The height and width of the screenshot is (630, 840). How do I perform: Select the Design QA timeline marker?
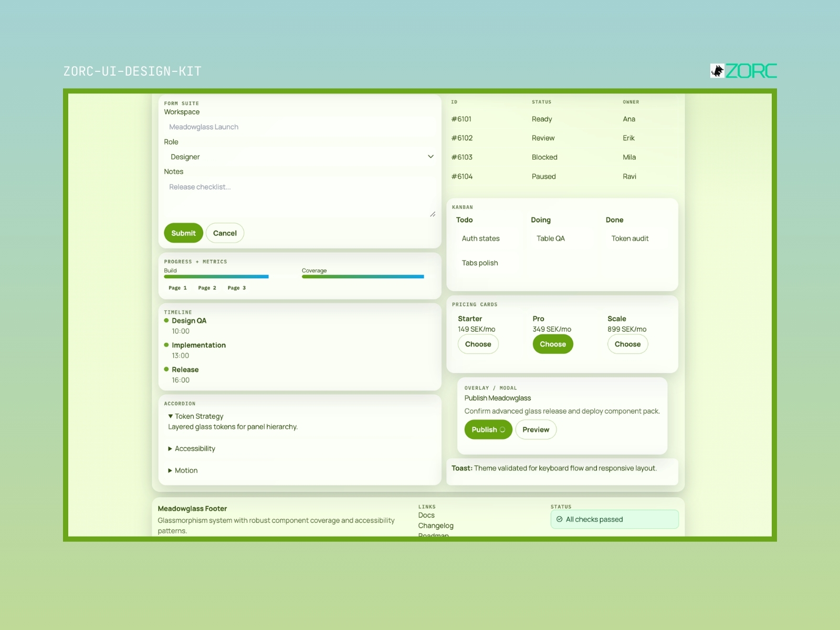point(166,320)
